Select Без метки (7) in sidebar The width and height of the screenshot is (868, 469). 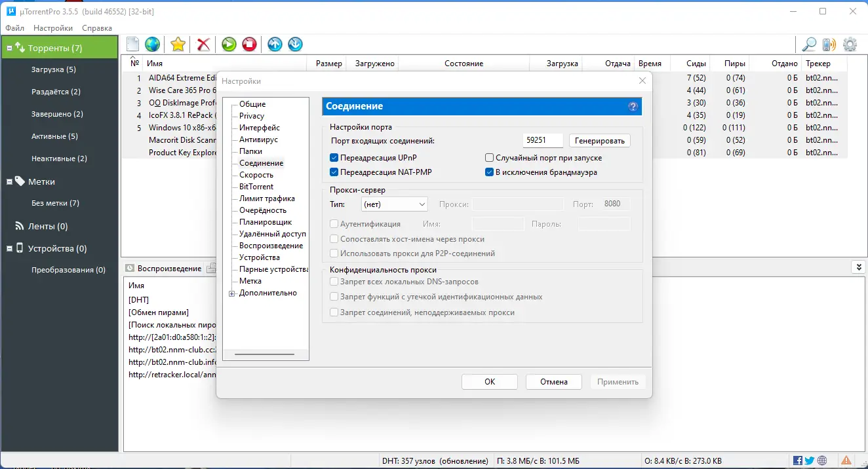click(x=55, y=203)
